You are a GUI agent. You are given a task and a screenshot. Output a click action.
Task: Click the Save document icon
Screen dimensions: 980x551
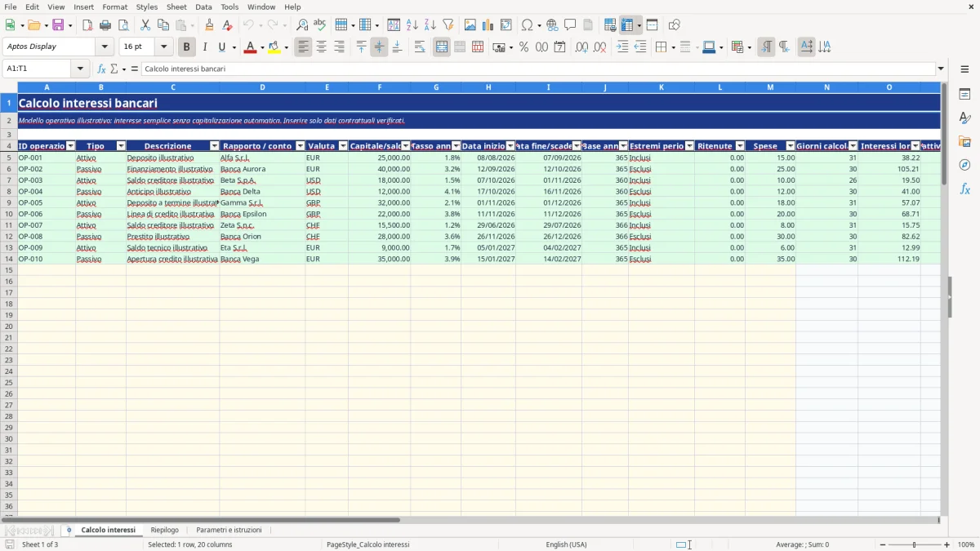tap(58, 25)
